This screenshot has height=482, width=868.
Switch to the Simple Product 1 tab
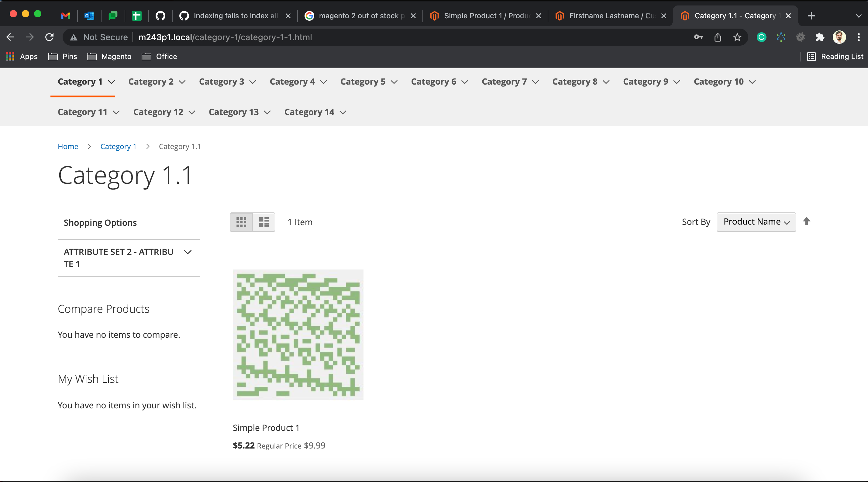click(x=482, y=16)
